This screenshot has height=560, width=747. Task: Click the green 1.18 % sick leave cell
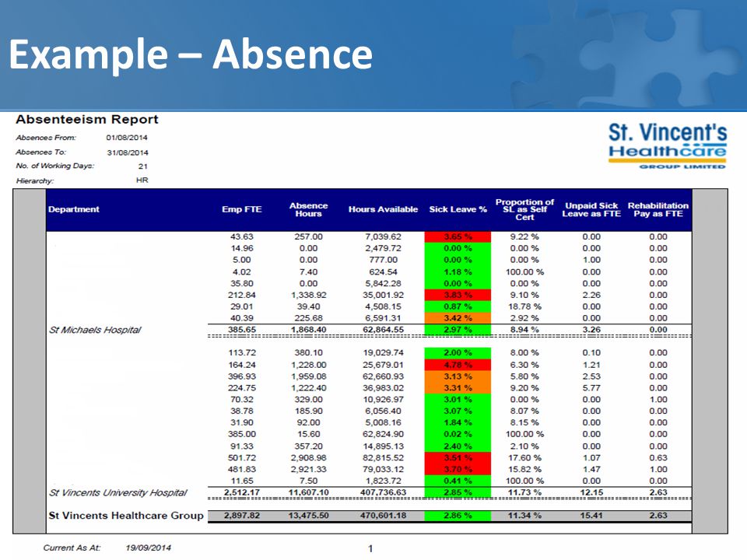(458, 272)
